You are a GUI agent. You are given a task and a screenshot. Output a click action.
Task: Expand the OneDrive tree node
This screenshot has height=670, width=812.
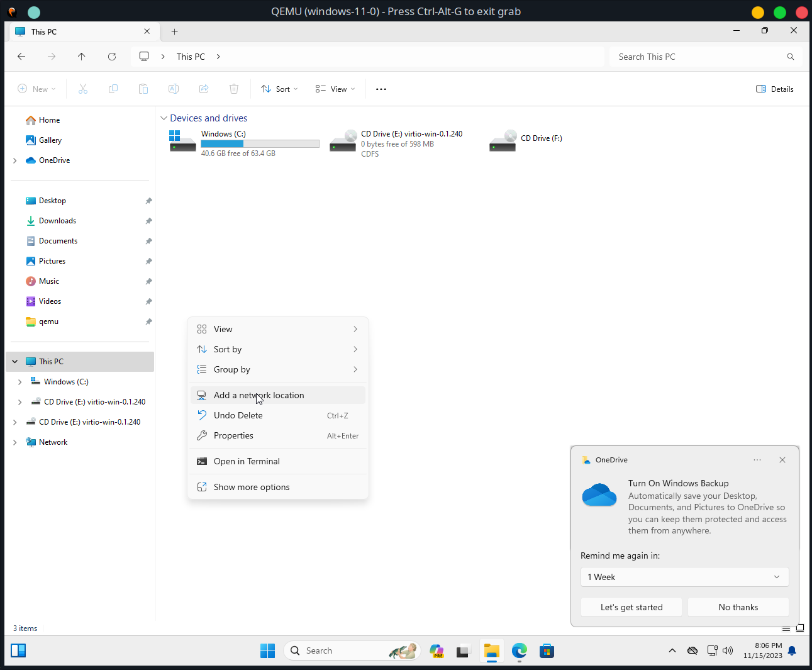pyautogui.click(x=15, y=160)
